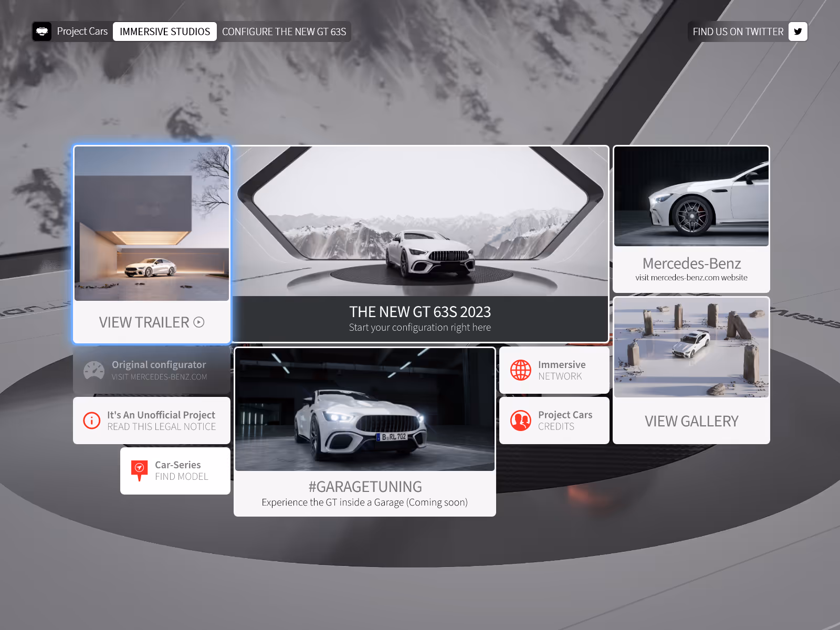Click visit mercedes-benz.com website text
The image size is (840, 630).
pos(691,278)
